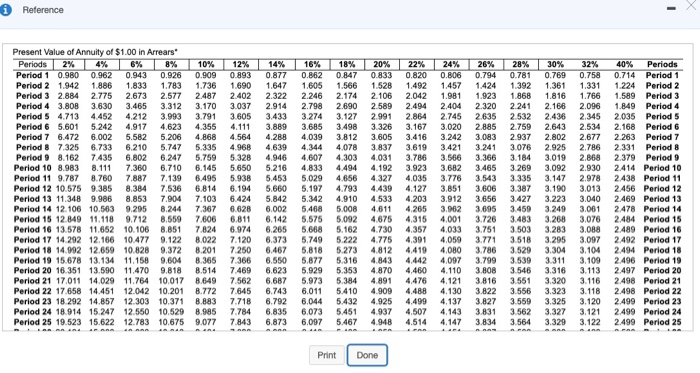The image size is (700, 373).
Task: Click value 0.980 in Period 1 row
Action: (68, 75)
